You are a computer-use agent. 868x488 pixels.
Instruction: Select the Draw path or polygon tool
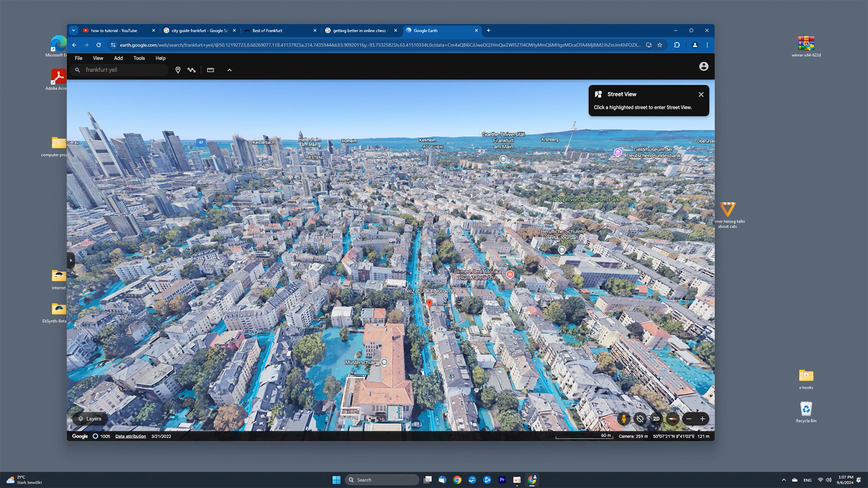pos(191,70)
